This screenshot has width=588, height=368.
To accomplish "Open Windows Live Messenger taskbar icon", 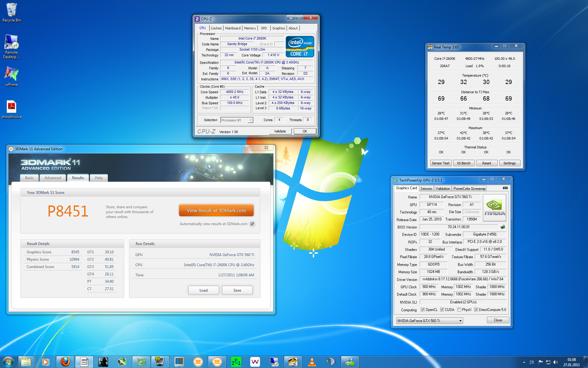I will [350, 362].
